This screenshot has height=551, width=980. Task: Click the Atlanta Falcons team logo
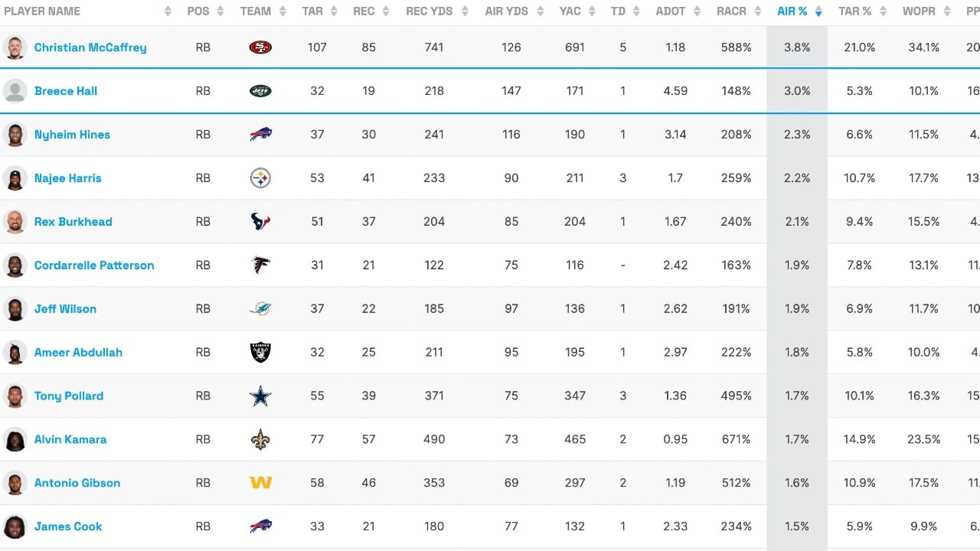tap(260, 266)
